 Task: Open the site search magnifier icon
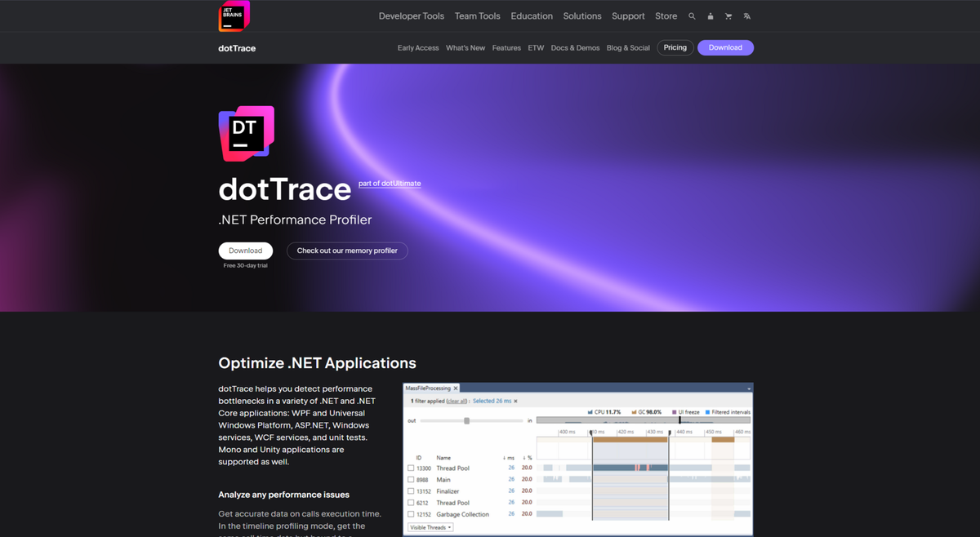coord(692,16)
